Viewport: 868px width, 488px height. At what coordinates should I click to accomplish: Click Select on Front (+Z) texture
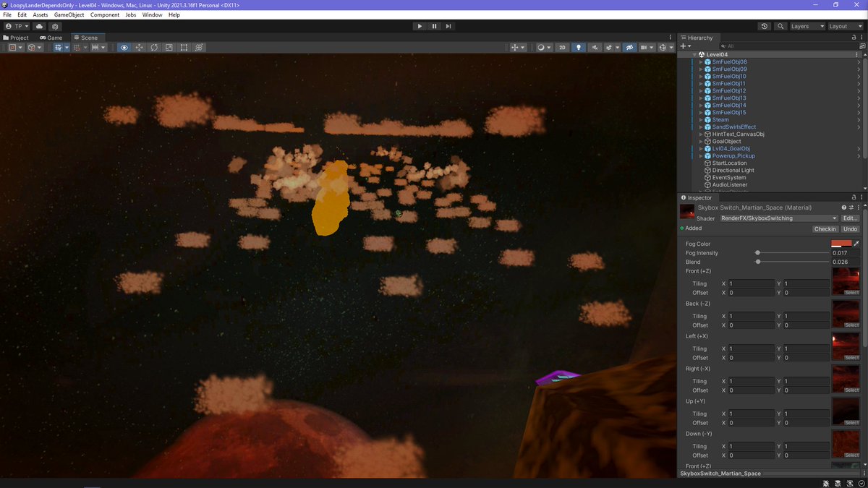coord(851,293)
